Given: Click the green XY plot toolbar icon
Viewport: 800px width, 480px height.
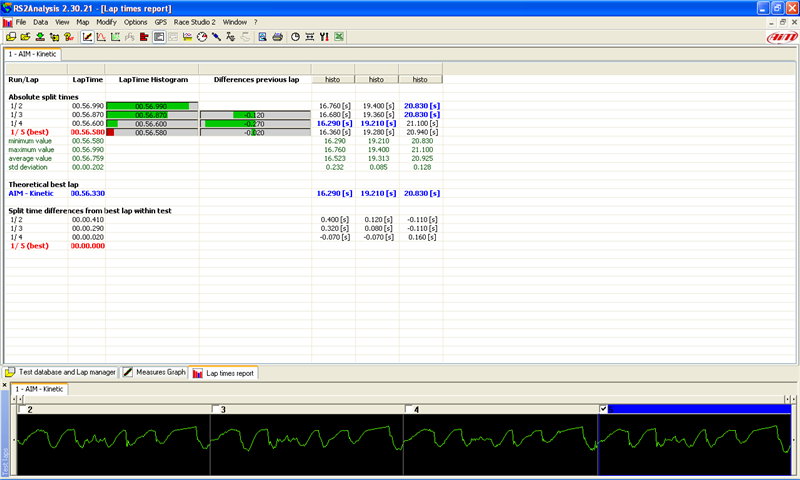Looking at the screenshot, I should coord(115,37).
